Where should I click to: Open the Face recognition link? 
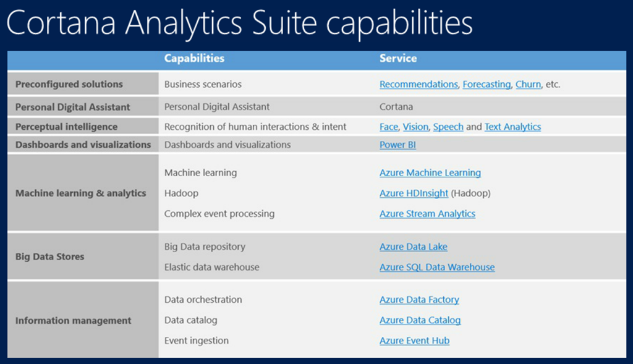[x=388, y=127]
